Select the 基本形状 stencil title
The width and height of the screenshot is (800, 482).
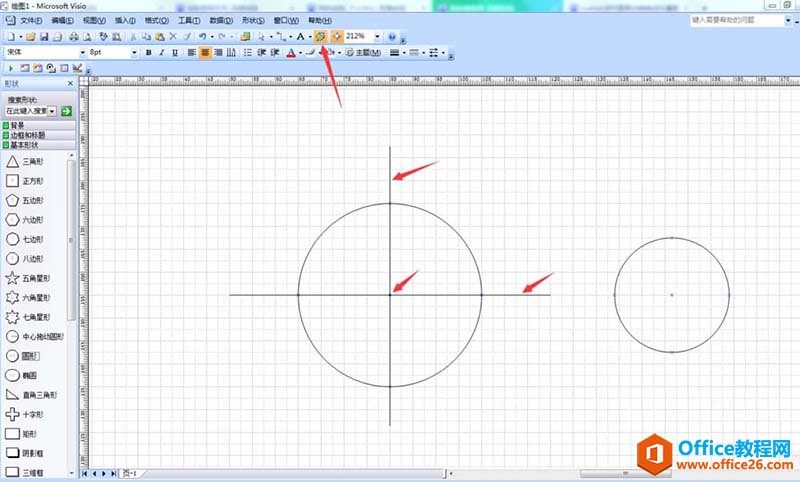click(x=39, y=145)
